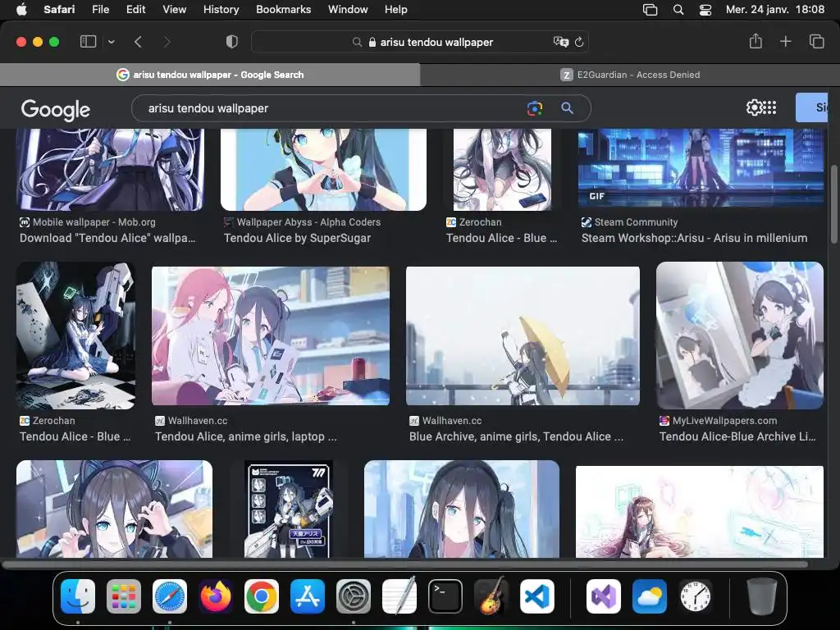The width and height of the screenshot is (840, 630).
Task: Open Safari from the Dock
Action: point(170,596)
